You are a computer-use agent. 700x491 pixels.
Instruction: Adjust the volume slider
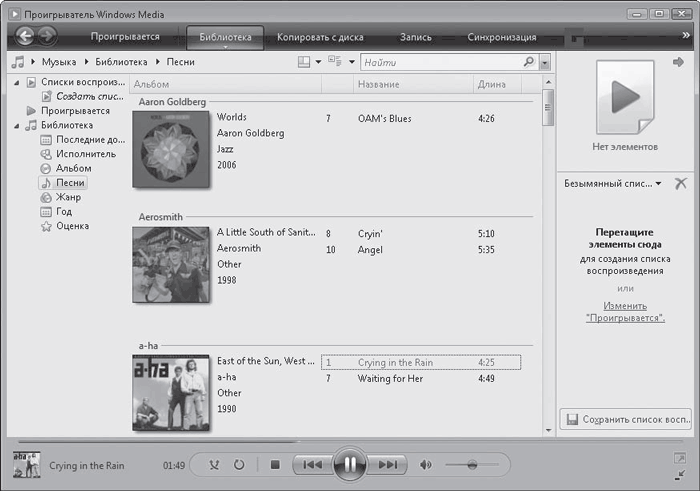[x=472, y=465]
